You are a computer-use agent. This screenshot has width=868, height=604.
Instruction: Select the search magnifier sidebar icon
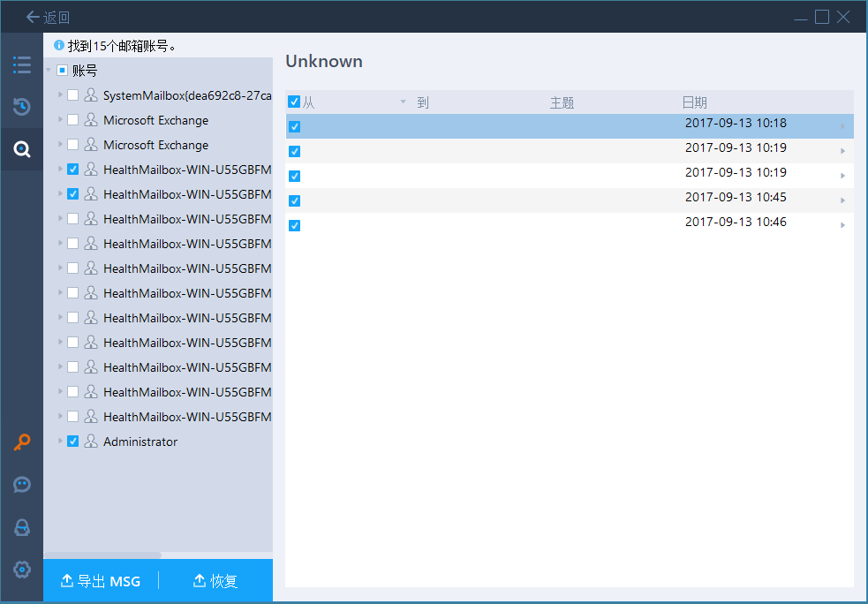click(22, 149)
